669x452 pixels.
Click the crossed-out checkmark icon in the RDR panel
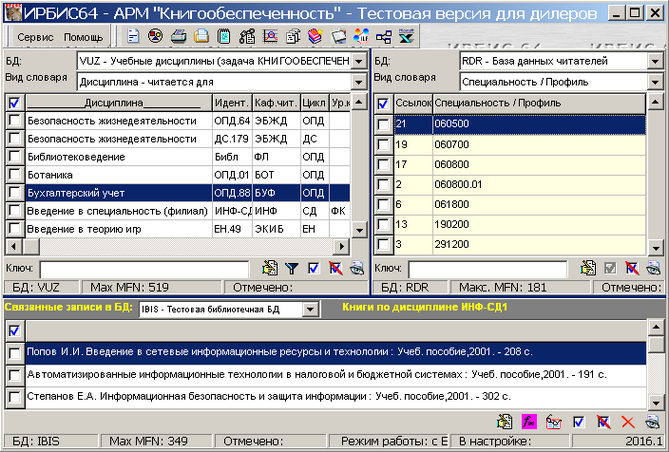(x=632, y=268)
